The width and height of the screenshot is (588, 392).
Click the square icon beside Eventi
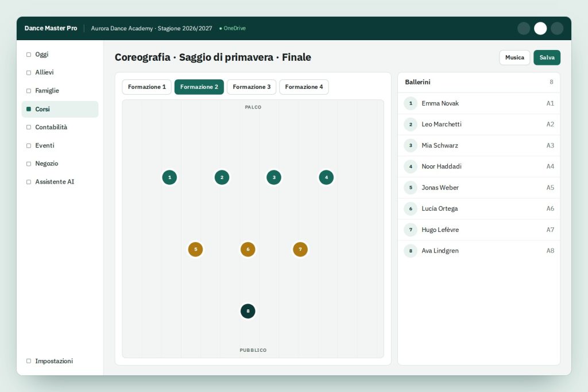coord(29,145)
